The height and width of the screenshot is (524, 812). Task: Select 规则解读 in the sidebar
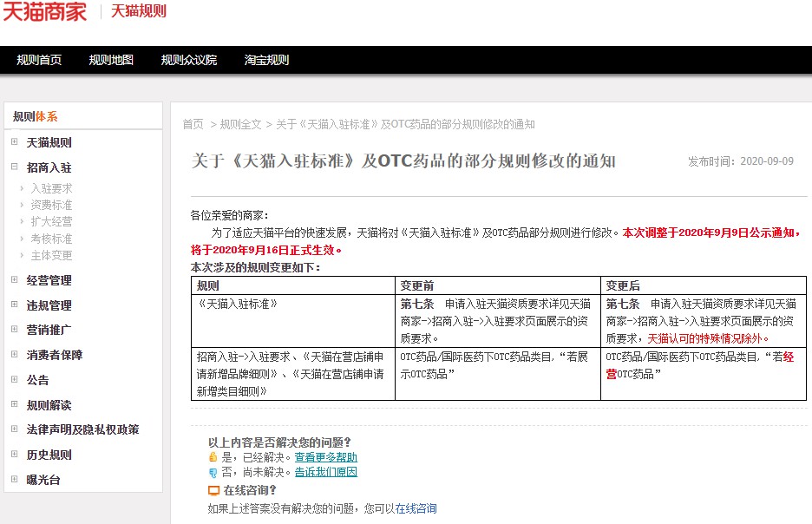(49, 405)
